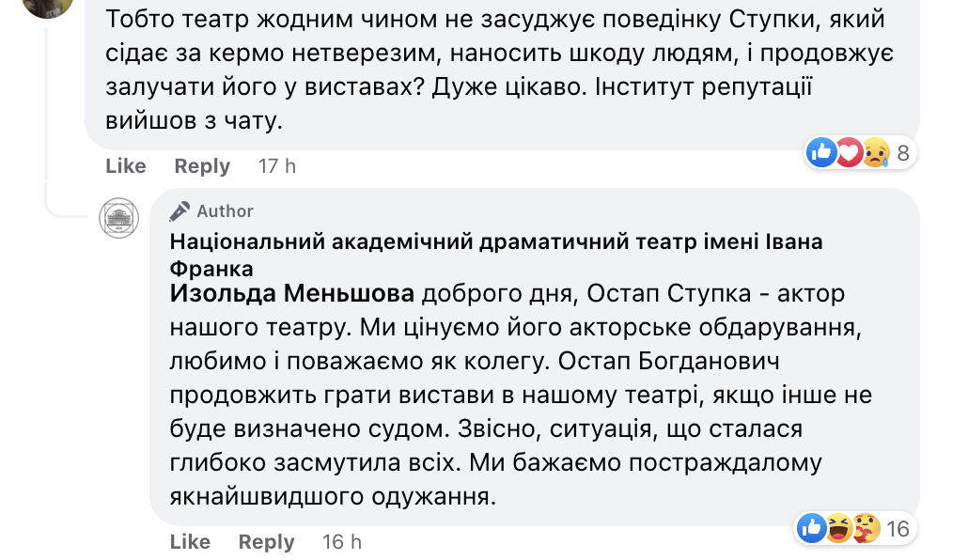968x560 pixels.
Task: Click the Author label text
Action: click(x=226, y=211)
